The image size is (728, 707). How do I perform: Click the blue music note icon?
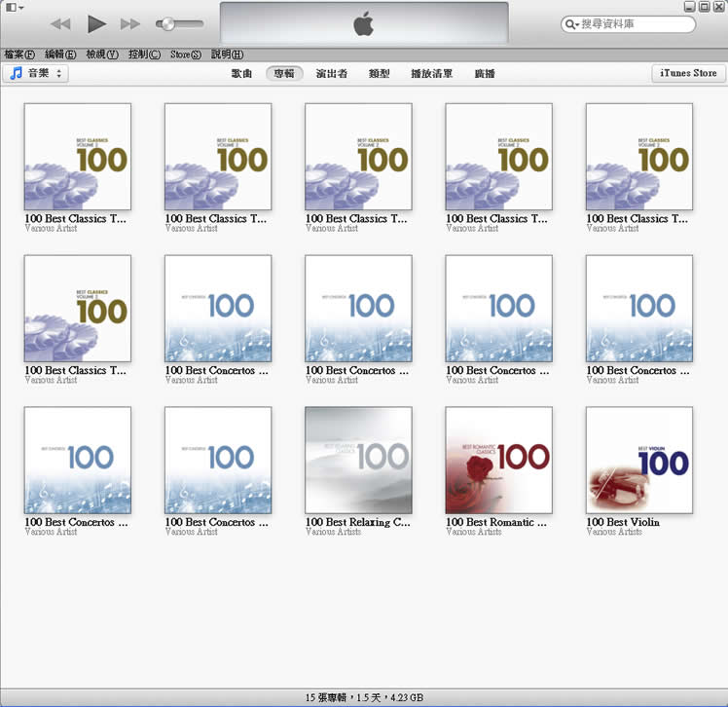[17, 73]
